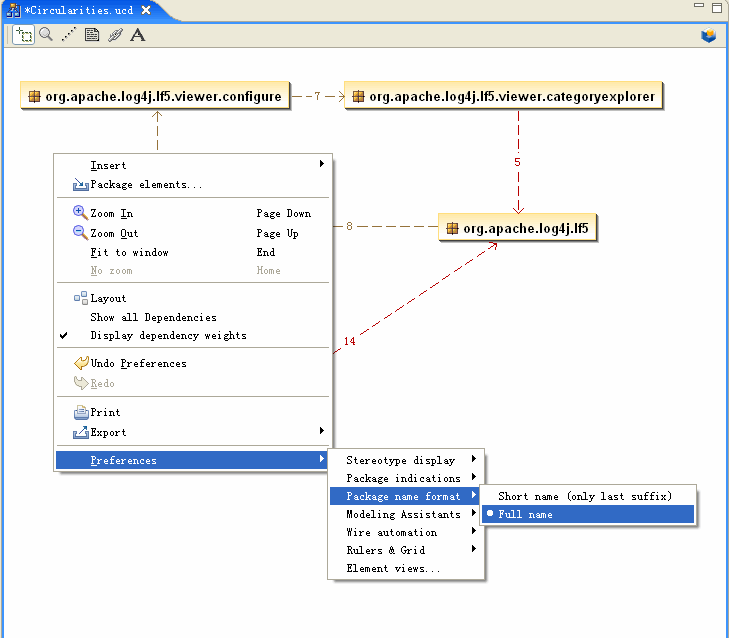The width and height of the screenshot is (729, 638).
Task: Activate the magnifier zoom tool
Action: (46, 34)
